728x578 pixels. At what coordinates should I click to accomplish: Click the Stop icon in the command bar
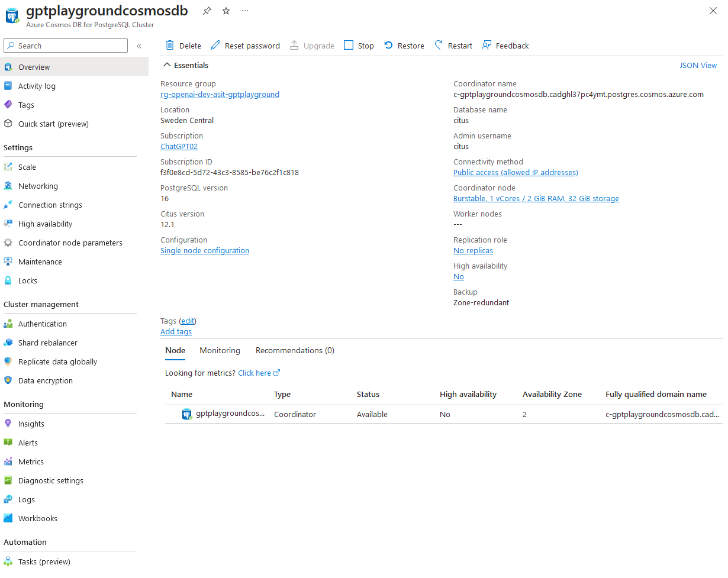[348, 45]
